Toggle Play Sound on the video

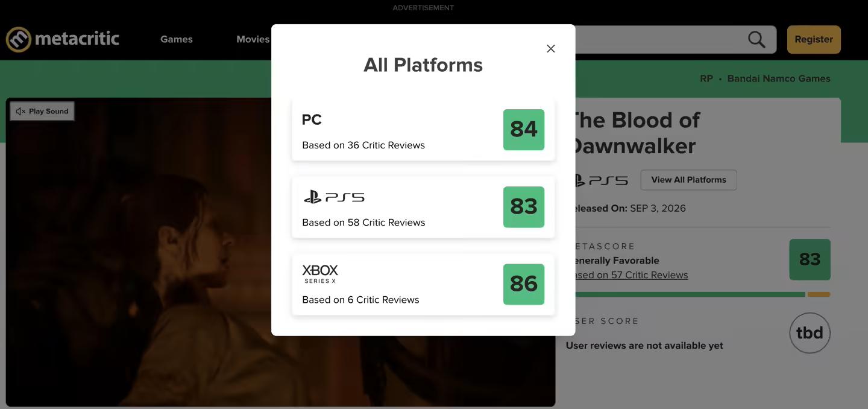click(42, 111)
